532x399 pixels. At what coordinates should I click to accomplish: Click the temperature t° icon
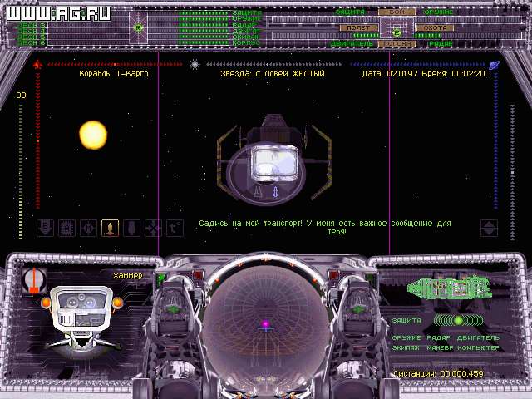pos(175,228)
